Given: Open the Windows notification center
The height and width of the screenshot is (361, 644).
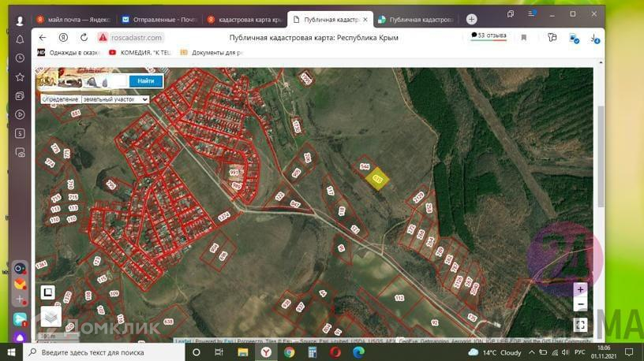Looking at the screenshot, I should [x=629, y=352].
